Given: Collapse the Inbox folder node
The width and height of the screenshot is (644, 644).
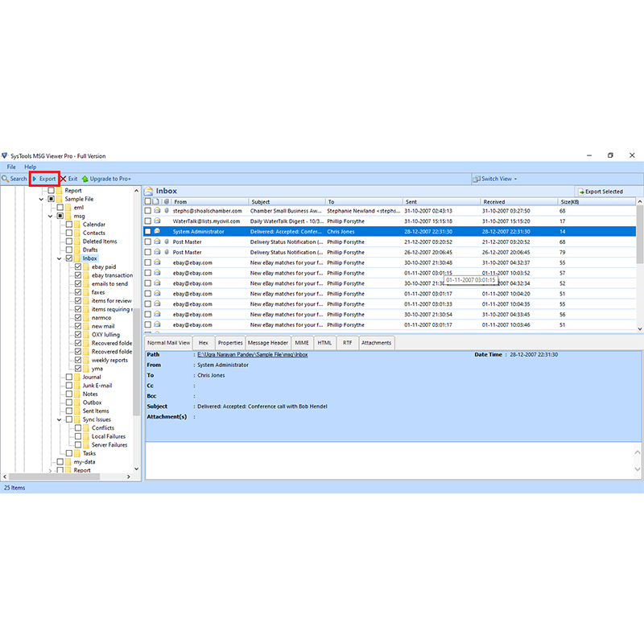Looking at the screenshot, I should coord(59,258).
